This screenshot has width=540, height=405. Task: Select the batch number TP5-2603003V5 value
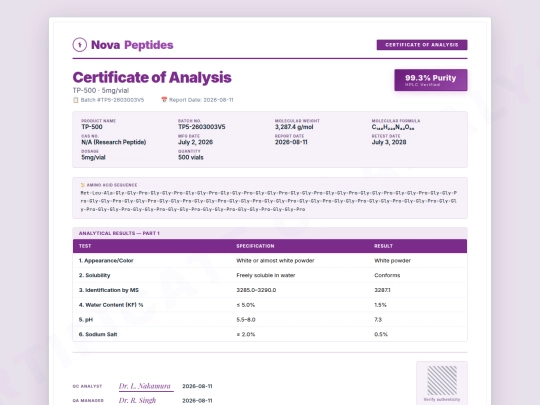pyautogui.click(x=201, y=127)
